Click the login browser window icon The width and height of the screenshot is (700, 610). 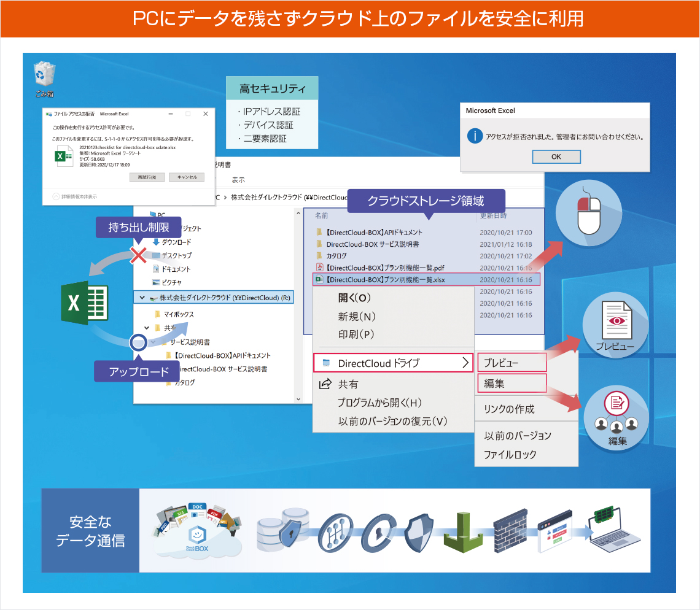[555, 531]
